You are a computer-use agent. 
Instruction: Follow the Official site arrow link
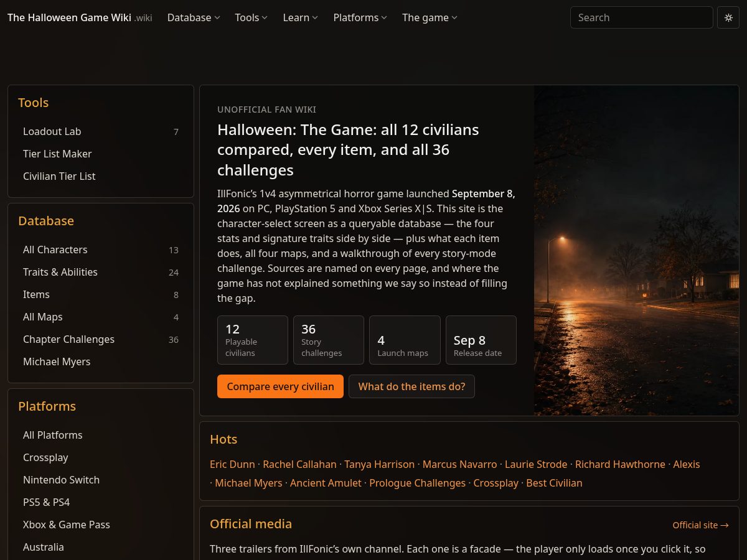click(700, 525)
